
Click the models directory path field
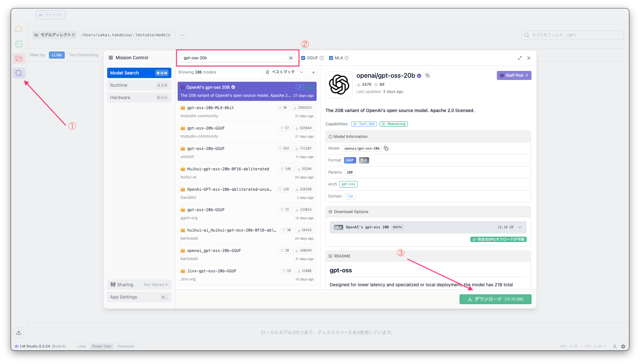coord(127,35)
